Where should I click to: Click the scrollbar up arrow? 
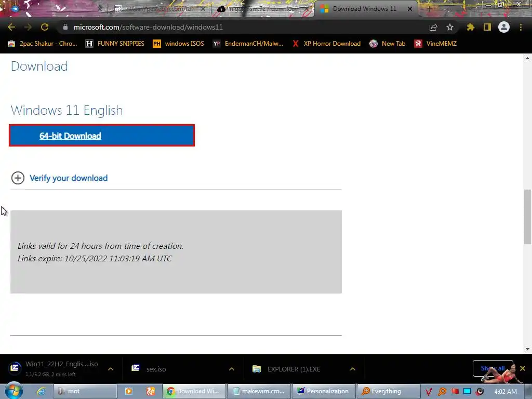coord(527,58)
